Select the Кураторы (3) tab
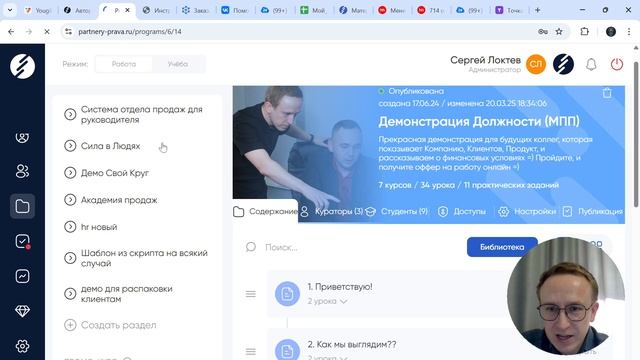Screen dimensions: 640x360 point(332,211)
